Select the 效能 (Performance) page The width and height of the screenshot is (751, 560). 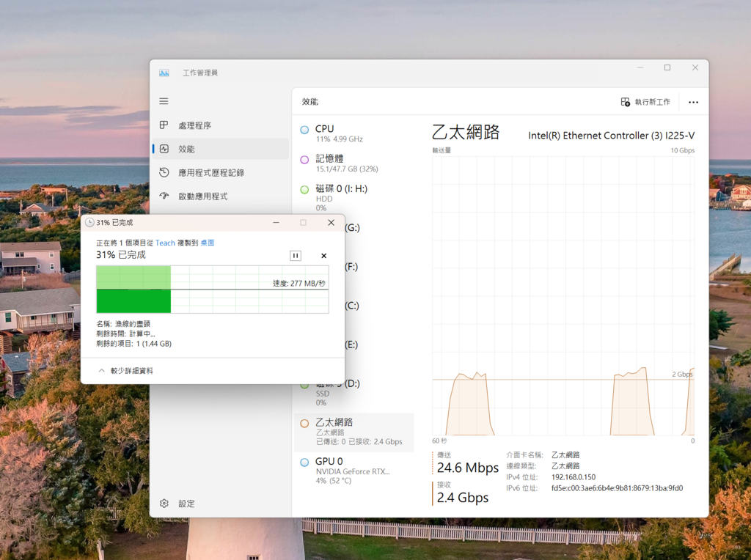221,149
